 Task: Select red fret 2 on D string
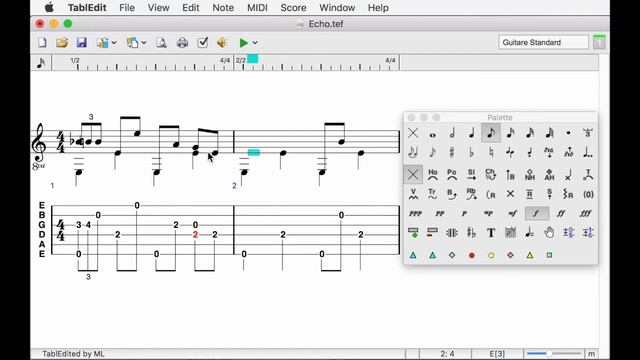(x=196, y=235)
